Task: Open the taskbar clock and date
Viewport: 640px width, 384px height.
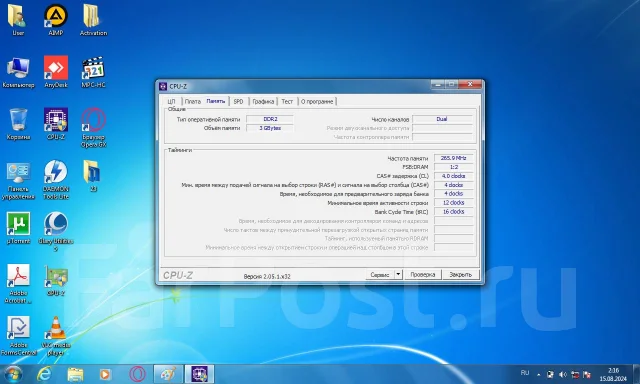Action: pos(613,374)
